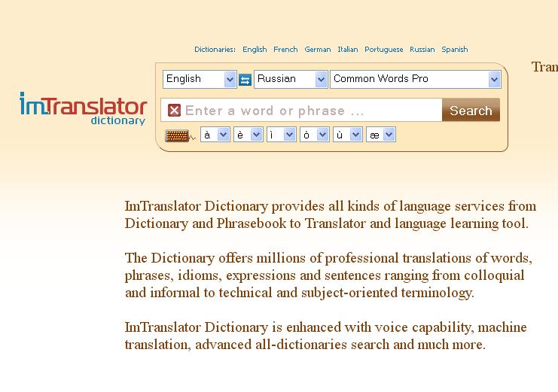This screenshot has width=558, height=392.
Task: Open the ImTranslator dictionary logo
Action: pyautogui.click(x=84, y=108)
